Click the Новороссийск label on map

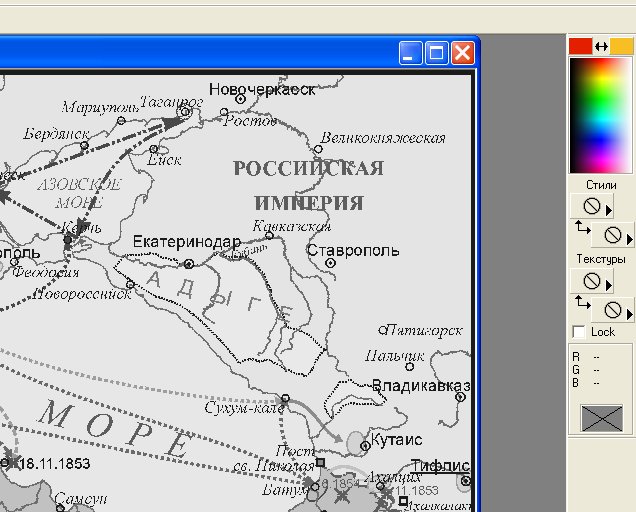(x=82, y=294)
